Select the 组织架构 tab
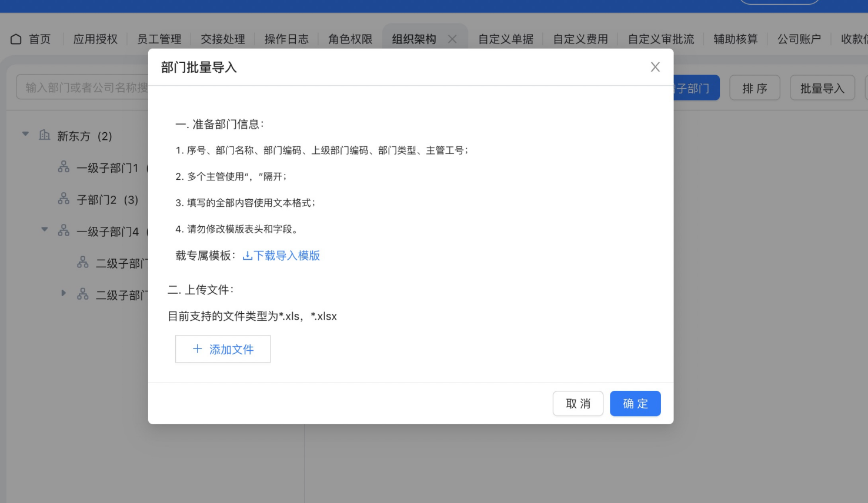 (414, 39)
